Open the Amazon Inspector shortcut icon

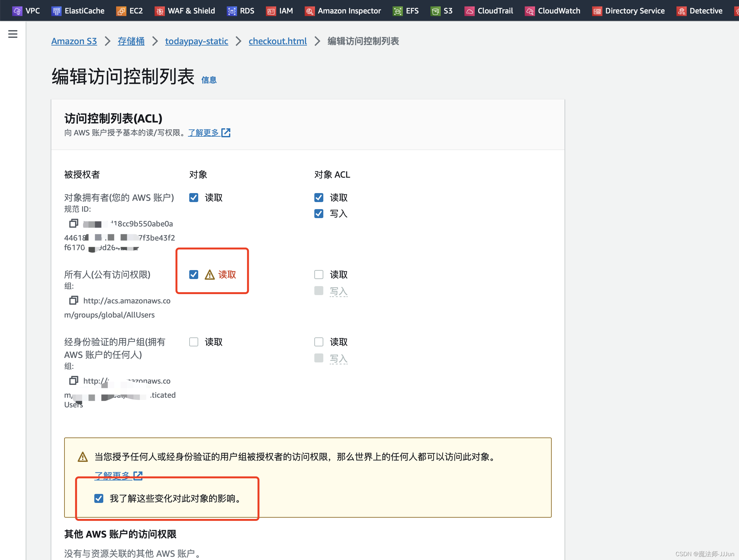click(x=310, y=11)
